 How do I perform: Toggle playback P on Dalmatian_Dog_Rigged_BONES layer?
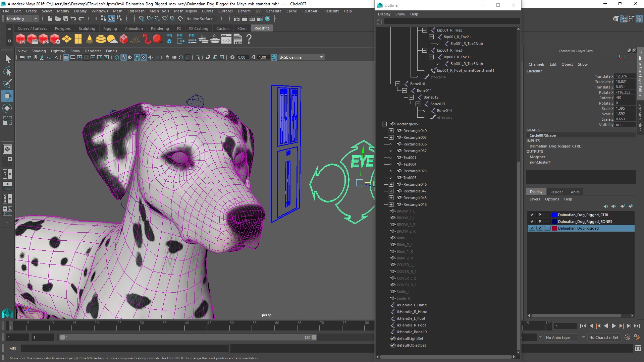pyautogui.click(x=540, y=222)
